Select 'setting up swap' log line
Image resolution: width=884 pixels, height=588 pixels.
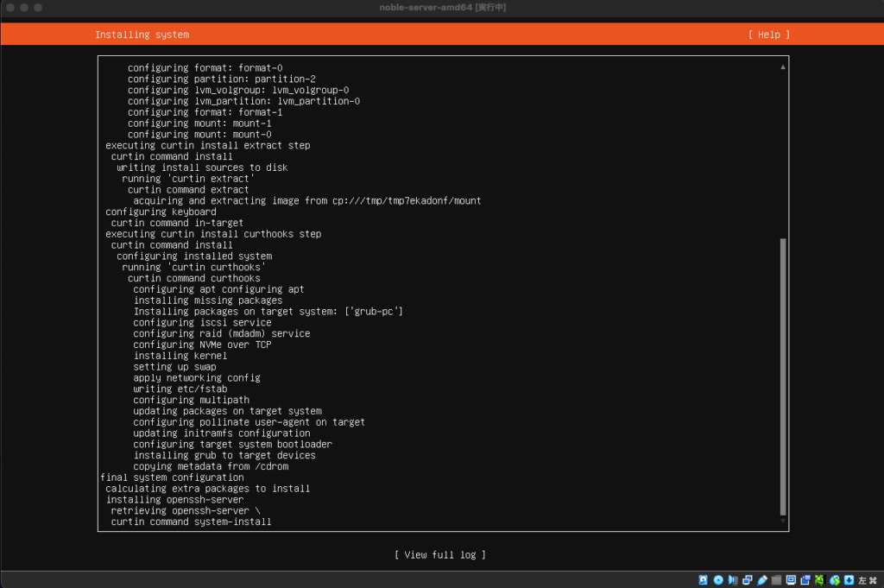click(x=174, y=367)
